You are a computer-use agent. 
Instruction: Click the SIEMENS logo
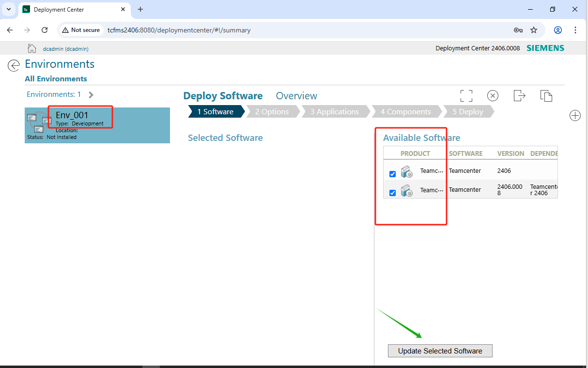545,48
